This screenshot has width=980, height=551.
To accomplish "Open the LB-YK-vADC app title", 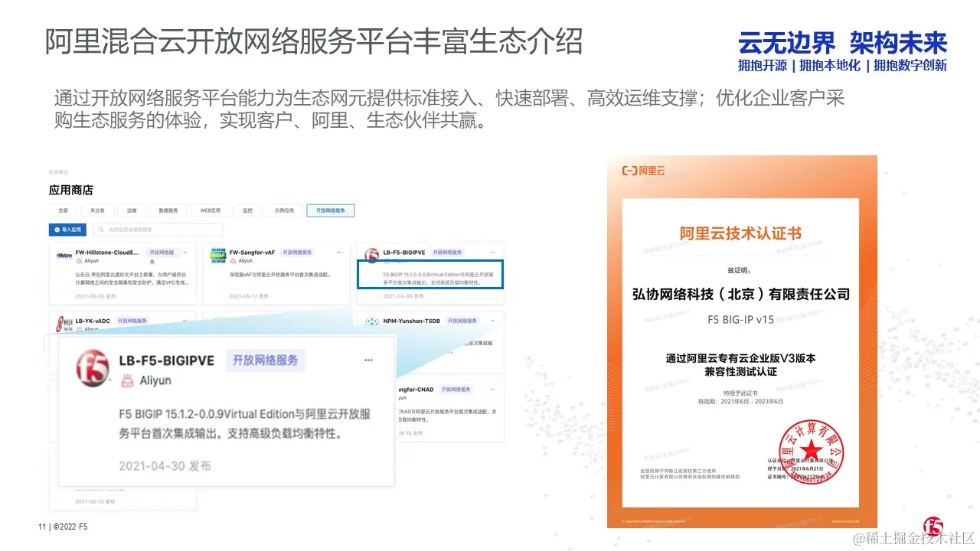I will click(93, 321).
